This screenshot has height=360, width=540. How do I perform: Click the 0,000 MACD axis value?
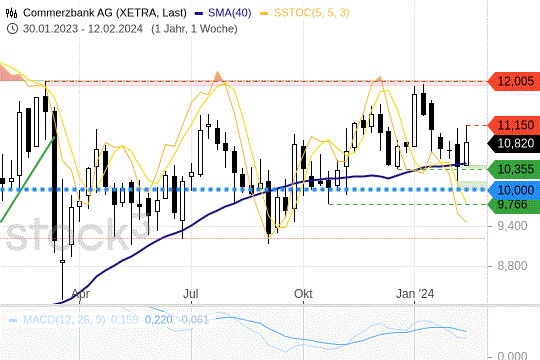click(512, 356)
